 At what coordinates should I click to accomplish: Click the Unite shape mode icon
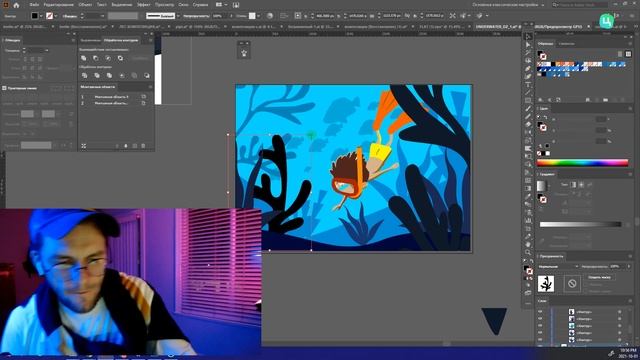pyautogui.click(x=84, y=58)
